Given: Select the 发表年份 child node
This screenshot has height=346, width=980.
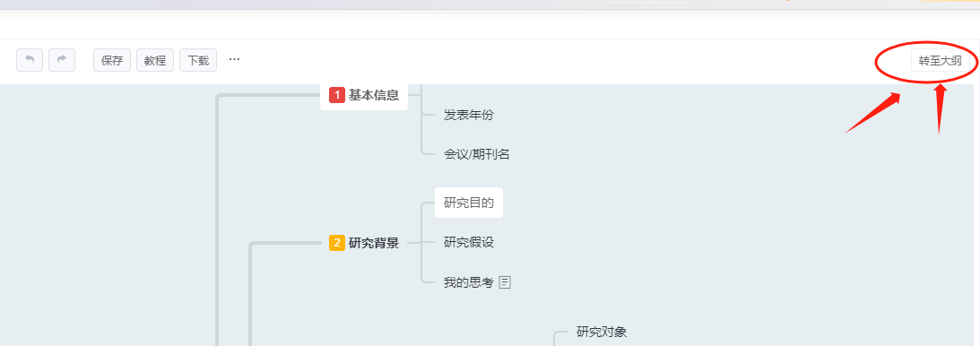Looking at the screenshot, I should [x=469, y=115].
